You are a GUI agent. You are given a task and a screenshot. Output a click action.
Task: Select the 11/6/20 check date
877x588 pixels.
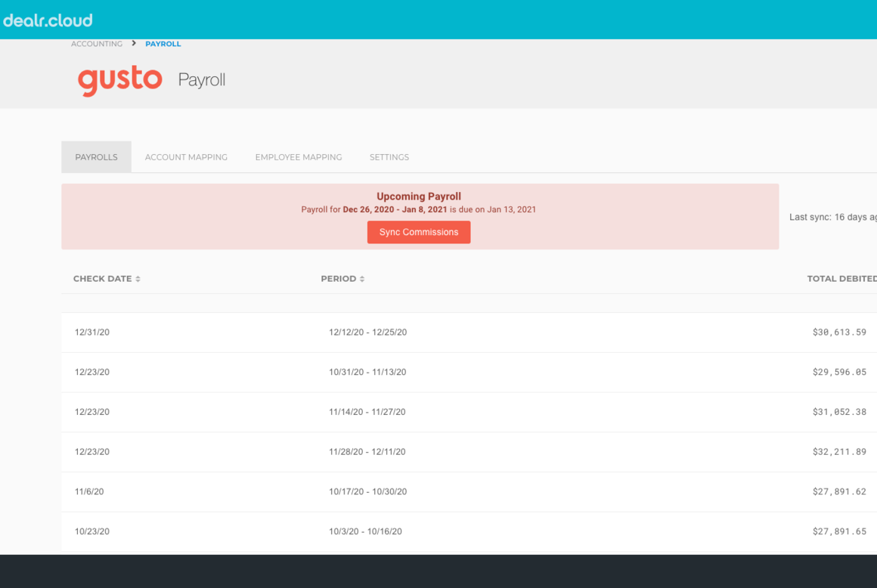pos(89,491)
